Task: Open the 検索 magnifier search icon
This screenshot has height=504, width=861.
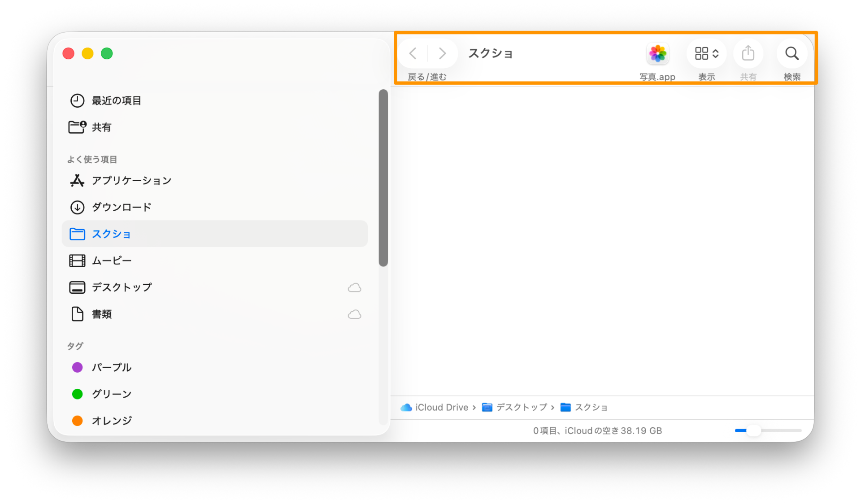Action: point(792,53)
